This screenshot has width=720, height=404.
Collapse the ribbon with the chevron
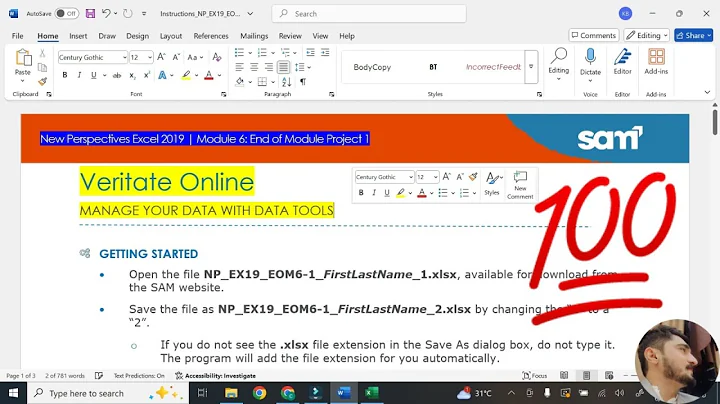(707, 92)
